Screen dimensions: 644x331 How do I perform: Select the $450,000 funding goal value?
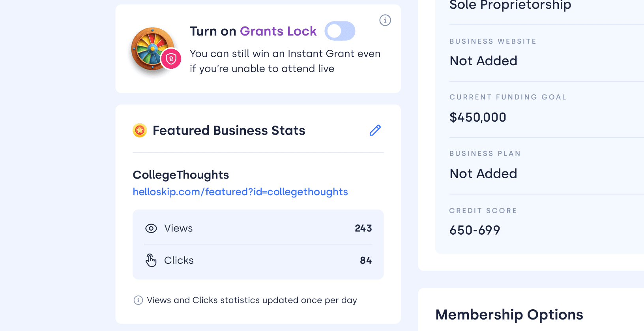tap(477, 117)
